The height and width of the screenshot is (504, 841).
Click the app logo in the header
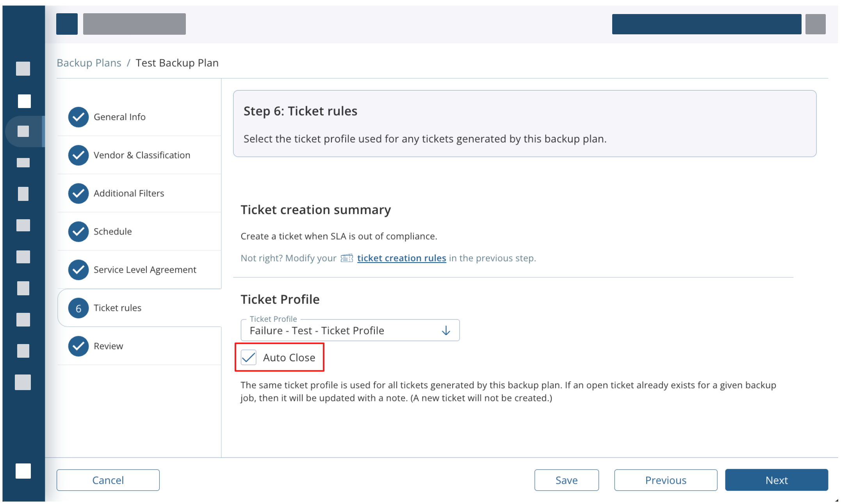(x=67, y=24)
